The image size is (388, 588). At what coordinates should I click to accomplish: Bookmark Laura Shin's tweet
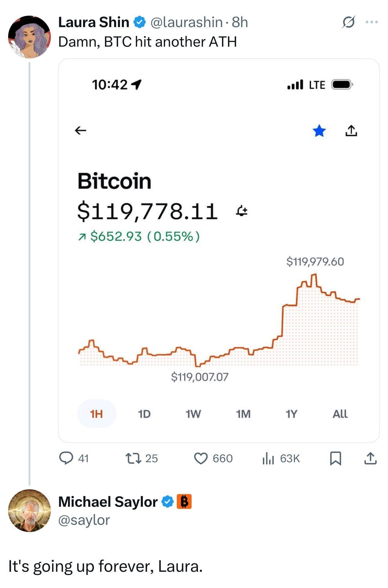coord(335,458)
